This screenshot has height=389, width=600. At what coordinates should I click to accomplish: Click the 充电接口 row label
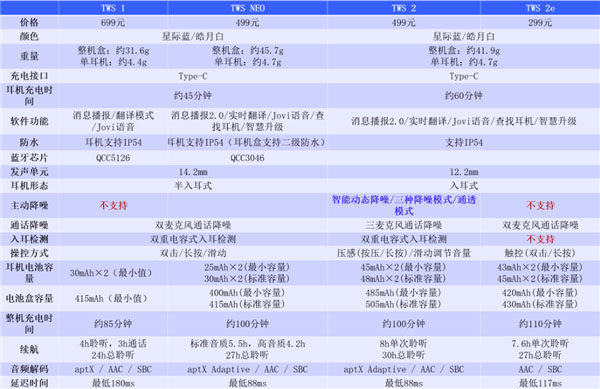tap(29, 76)
